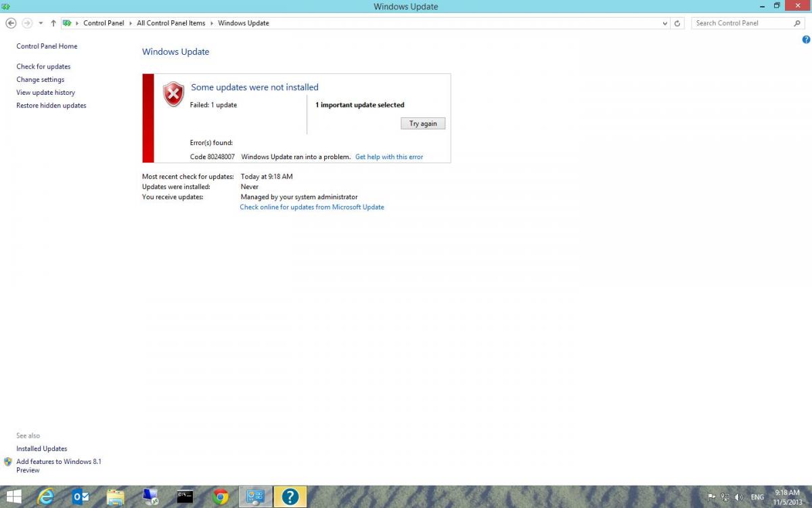Image resolution: width=812 pixels, height=508 pixels.
Task: Open the volume speaker icon
Action: pyautogui.click(x=738, y=496)
